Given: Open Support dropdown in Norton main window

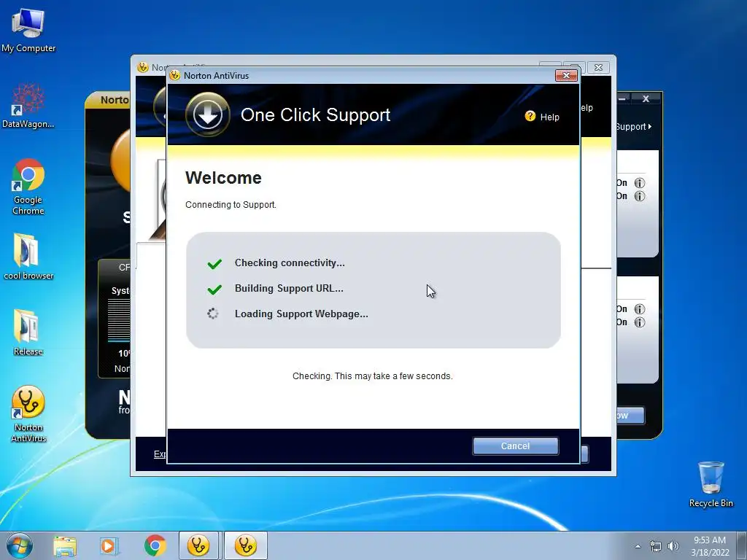Looking at the screenshot, I should coord(634,127).
